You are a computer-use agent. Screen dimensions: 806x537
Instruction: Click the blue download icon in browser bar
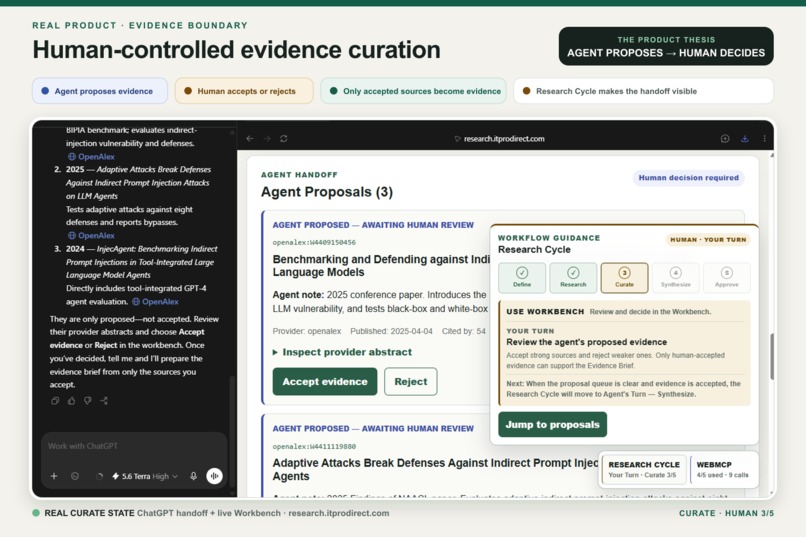pos(744,139)
